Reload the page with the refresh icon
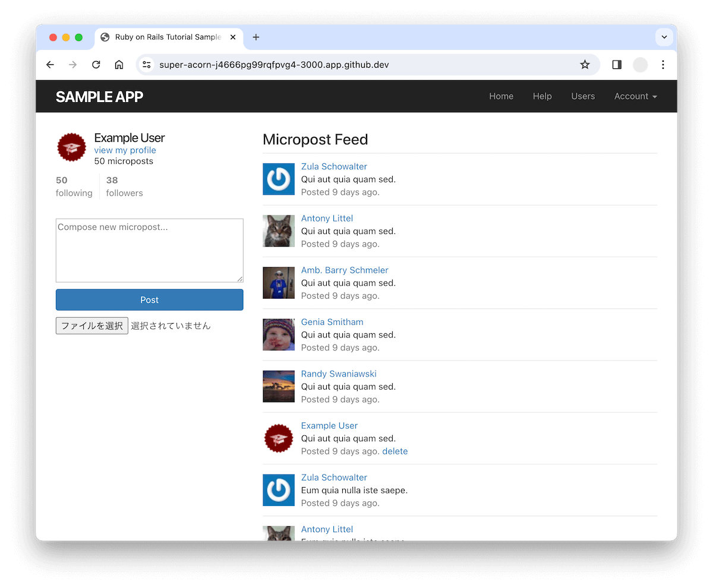The image size is (713, 588). 96,65
